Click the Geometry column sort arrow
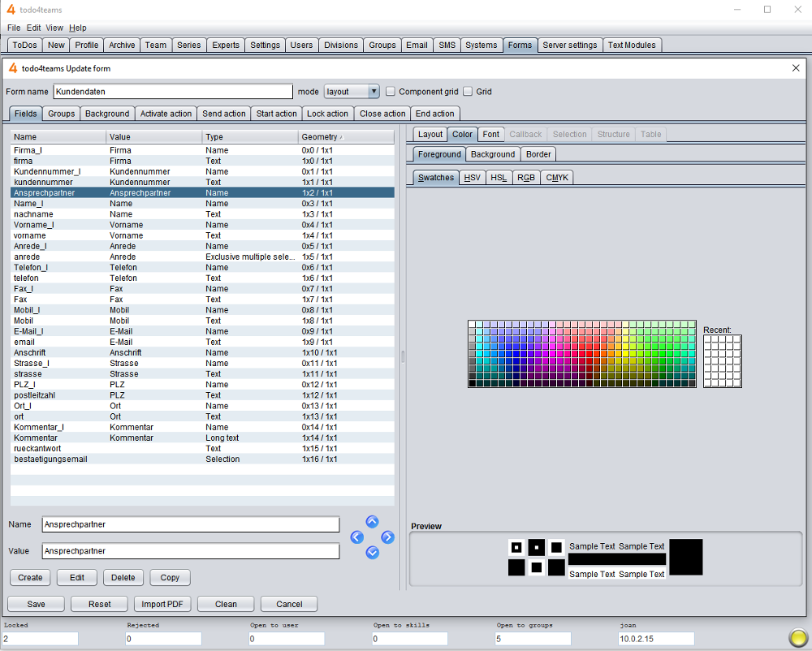 tap(341, 137)
